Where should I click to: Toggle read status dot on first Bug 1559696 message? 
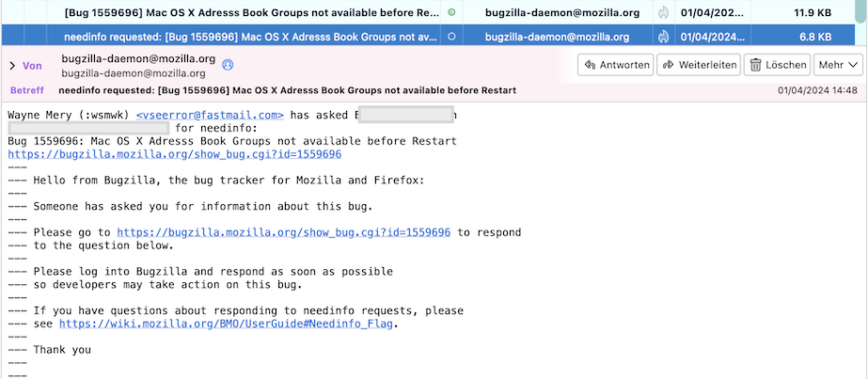451,13
